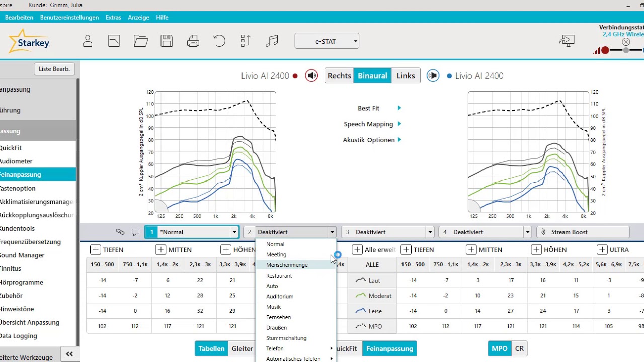
Task: Switch to CR display
Action: click(x=519, y=348)
